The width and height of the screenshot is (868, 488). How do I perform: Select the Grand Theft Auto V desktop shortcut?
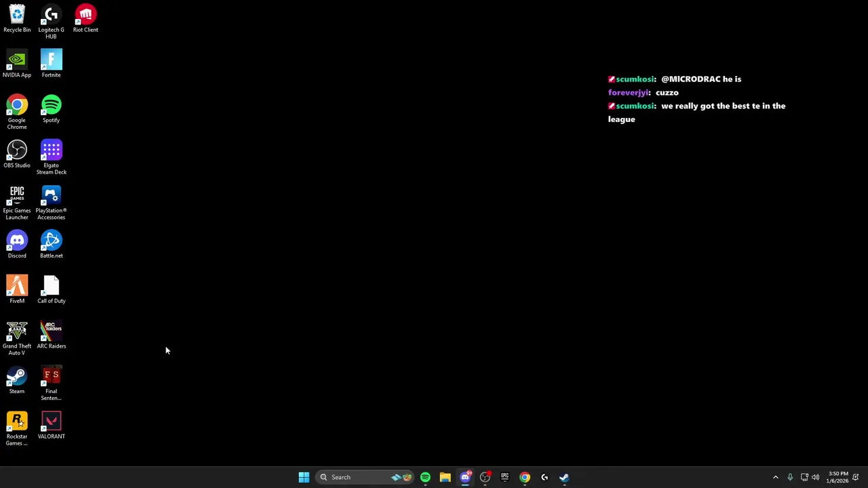coord(17,338)
